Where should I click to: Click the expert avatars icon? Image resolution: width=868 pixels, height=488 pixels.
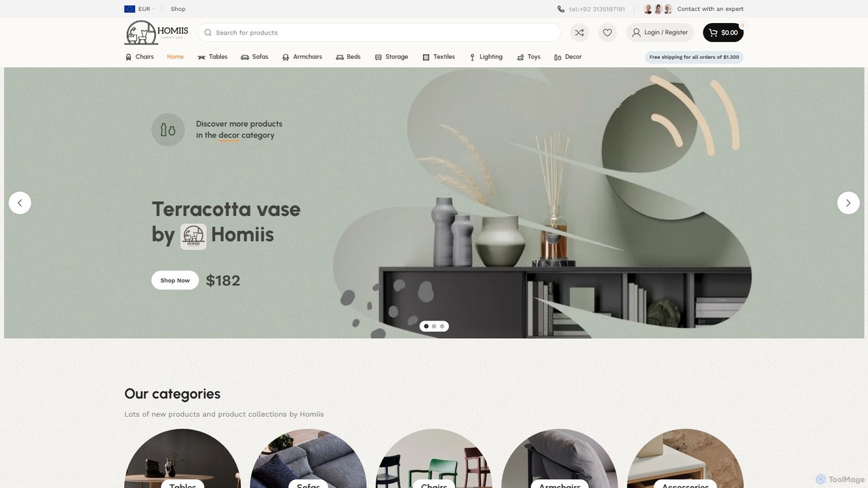click(x=658, y=9)
